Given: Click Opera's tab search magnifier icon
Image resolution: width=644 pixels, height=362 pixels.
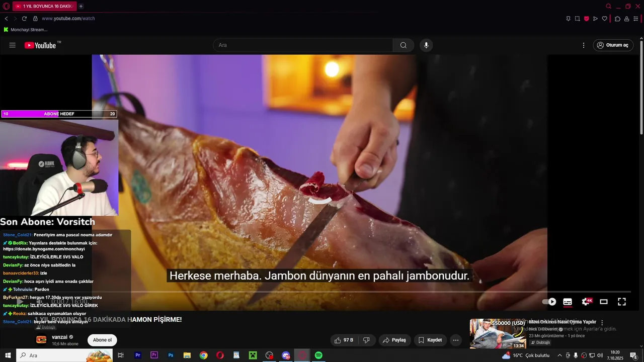Looking at the screenshot, I should click(608, 7).
